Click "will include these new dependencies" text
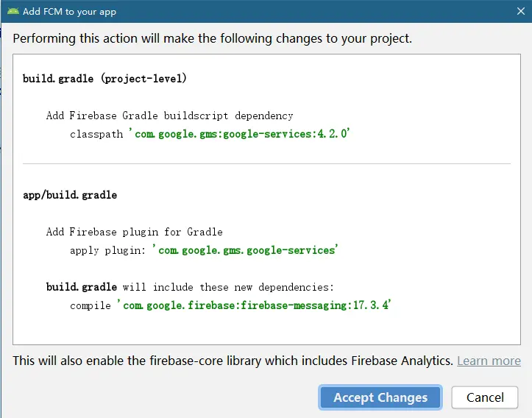Image resolution: width=532 pixels, height=418 pixels. [228, 287]
